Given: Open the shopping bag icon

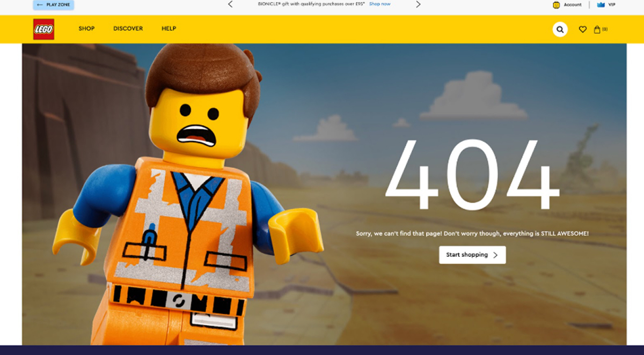Looking at the screenshot, I should (x=597, y=29).
